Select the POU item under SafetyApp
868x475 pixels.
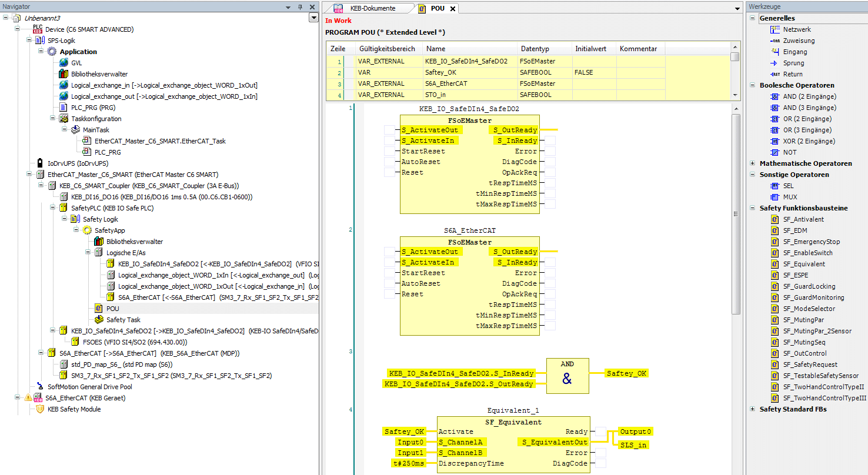coord(112,309)
